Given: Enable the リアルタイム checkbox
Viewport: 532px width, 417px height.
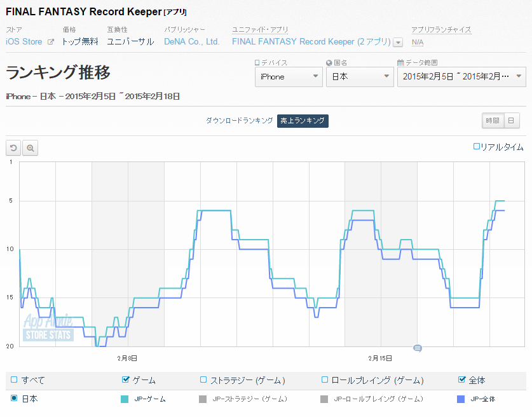Looking at the screenshot, I should coord(477,147).
